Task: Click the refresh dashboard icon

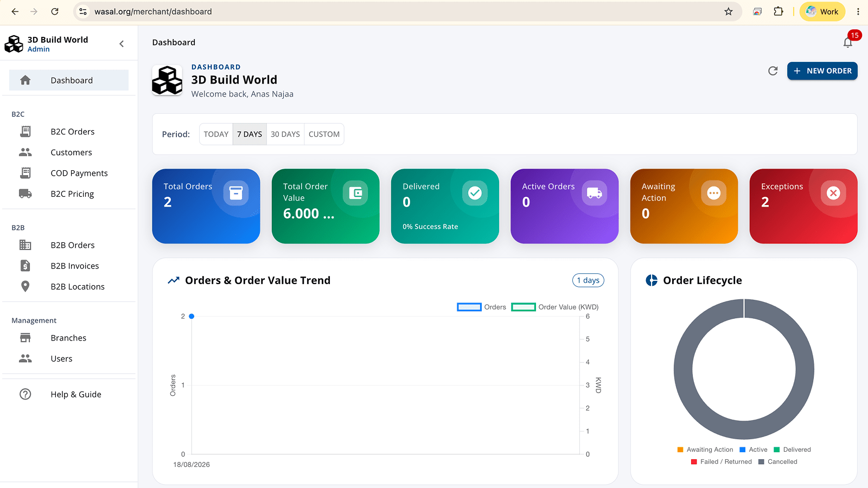Action: pyautogui.click(x=773, y=71)
